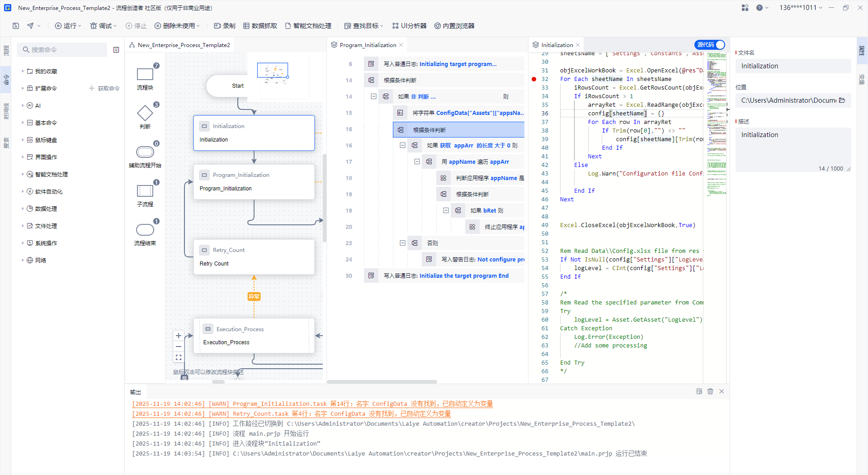Toggle the 源代码 source code switch
This screenshot has width=868, height=475.
click(709, 45)
